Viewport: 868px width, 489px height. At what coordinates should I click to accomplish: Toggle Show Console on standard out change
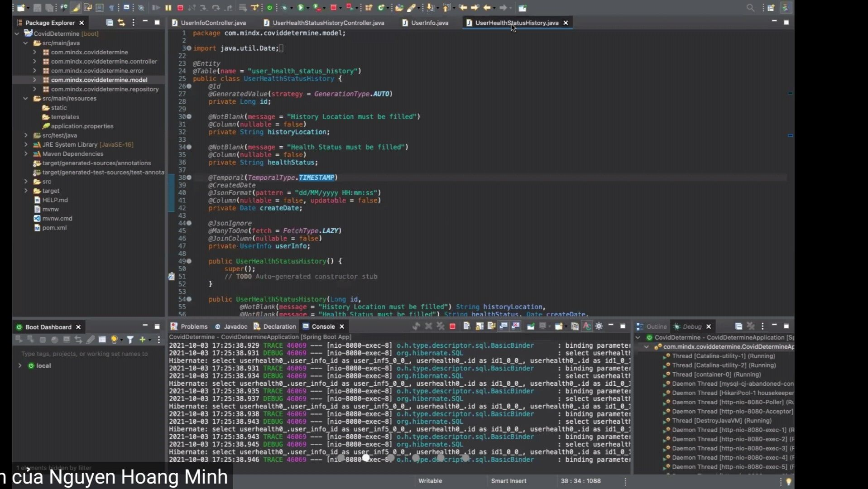504,326
